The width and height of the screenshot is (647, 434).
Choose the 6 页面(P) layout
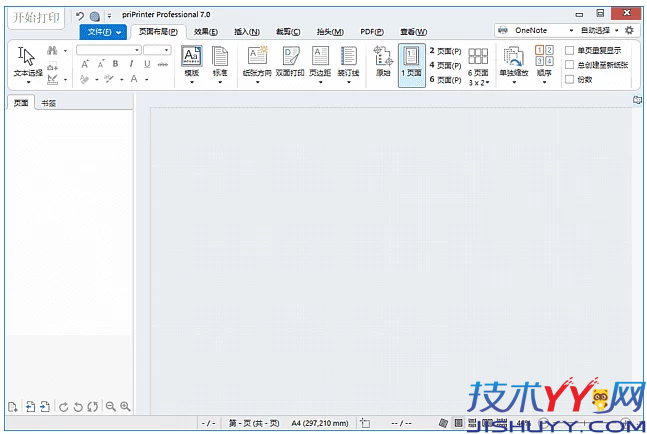point(445,80)
